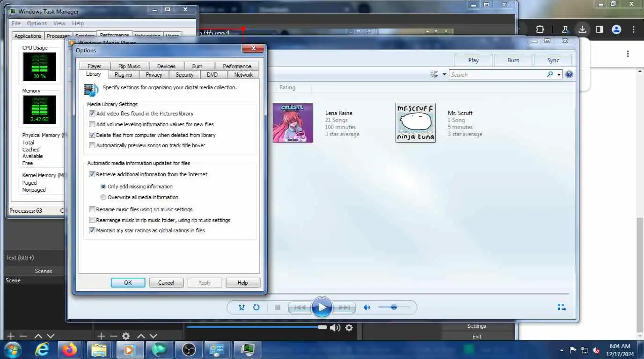Image resolution: width=644 pixels, height=359 pixels.
Task: Open Chrome downloads icon
Action: tap(582, 29)
